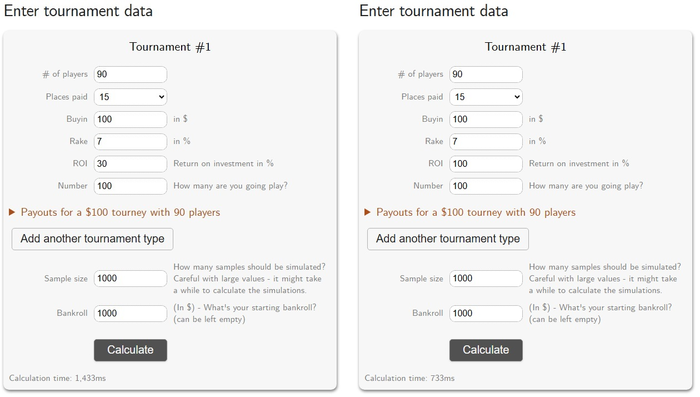
Task: Focus the ROI field in right panel
Action: point(486,164)
